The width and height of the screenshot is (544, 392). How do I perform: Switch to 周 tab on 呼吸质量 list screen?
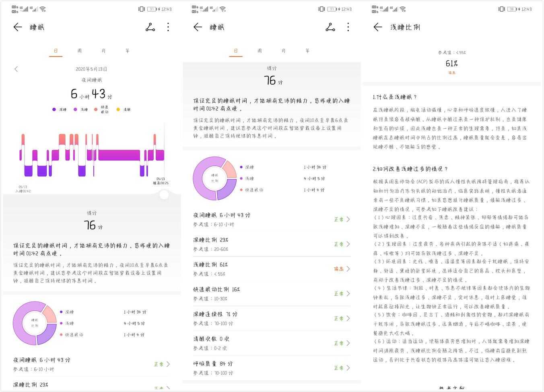[260, 51]
